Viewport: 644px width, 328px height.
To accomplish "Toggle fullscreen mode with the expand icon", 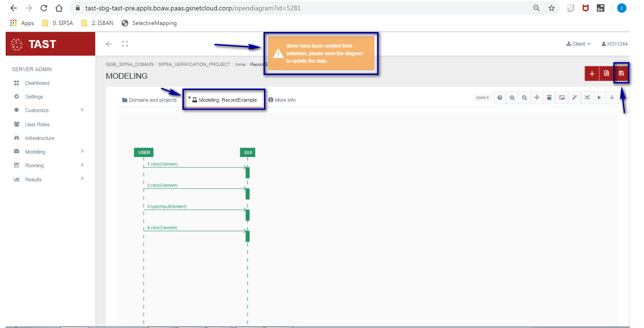I will 125,44.
